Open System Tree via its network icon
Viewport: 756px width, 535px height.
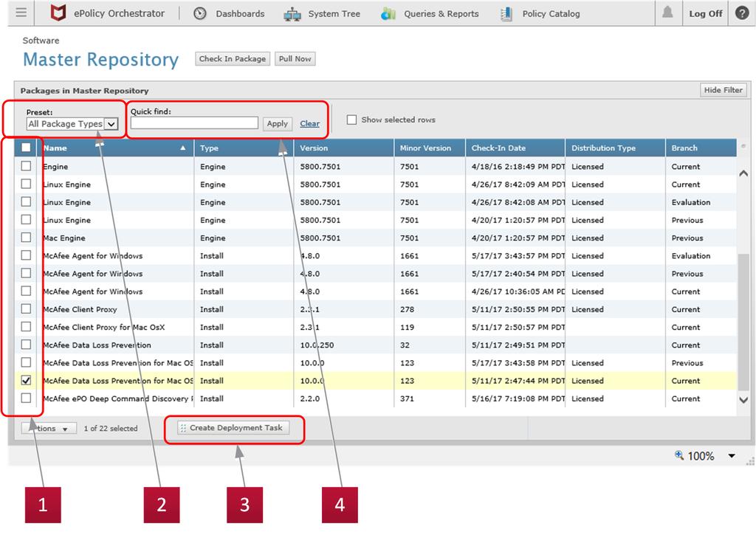tap(292, 14)
